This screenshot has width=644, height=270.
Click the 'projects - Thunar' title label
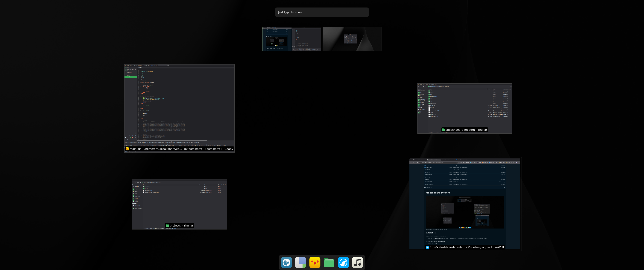[x=181, y=226]
